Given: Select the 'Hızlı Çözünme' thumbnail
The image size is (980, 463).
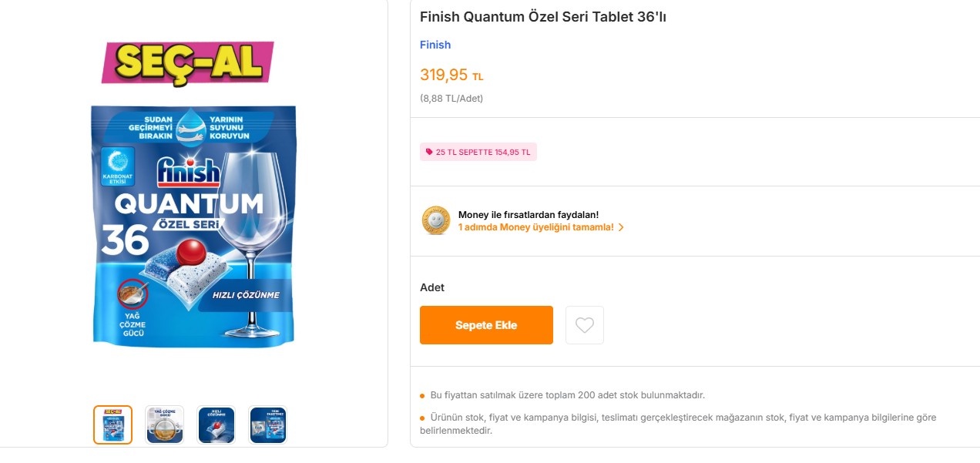Looking at the screenshot, I should point(216,424).
